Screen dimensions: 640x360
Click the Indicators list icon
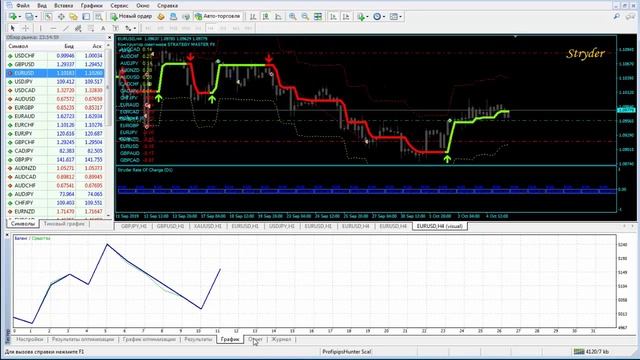point(361,17)
